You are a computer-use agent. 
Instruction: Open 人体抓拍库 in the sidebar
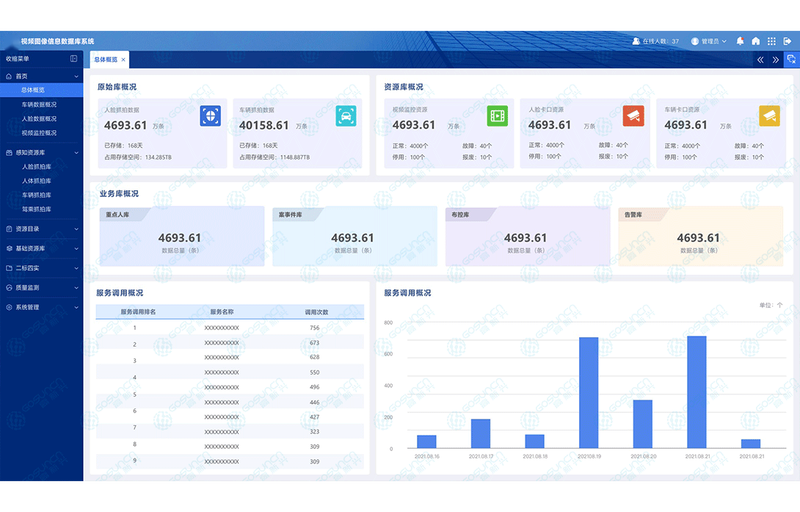pos(36,181)
